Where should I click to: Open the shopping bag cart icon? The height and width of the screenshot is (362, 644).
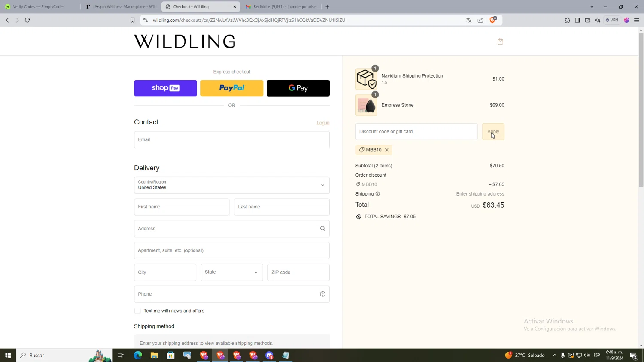(x=500, y=42)
